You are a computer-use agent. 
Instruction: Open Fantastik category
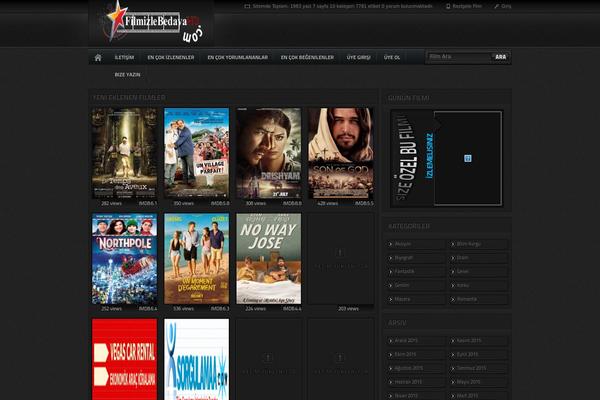[404, 271]
